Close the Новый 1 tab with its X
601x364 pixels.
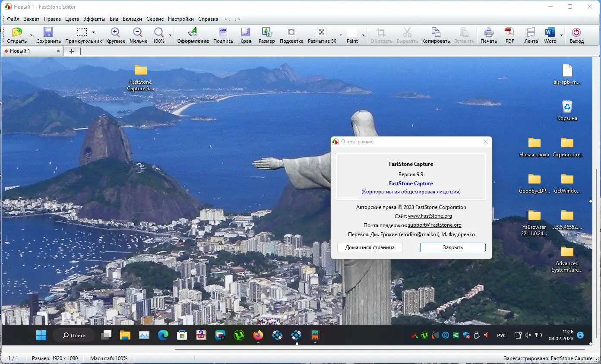click(x=58, y=51)
